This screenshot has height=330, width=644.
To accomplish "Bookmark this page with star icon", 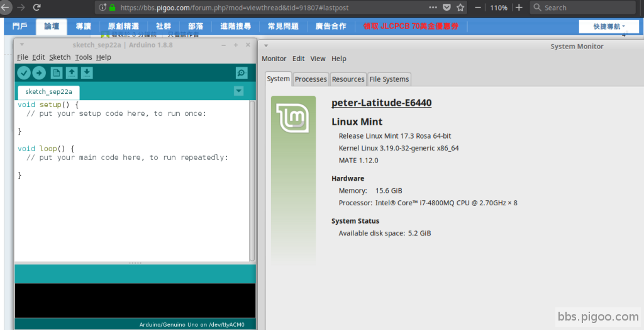I will 460,8.
